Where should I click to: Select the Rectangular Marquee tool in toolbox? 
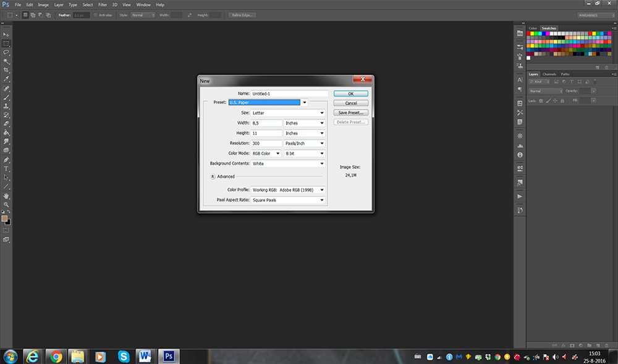(6, 43)
